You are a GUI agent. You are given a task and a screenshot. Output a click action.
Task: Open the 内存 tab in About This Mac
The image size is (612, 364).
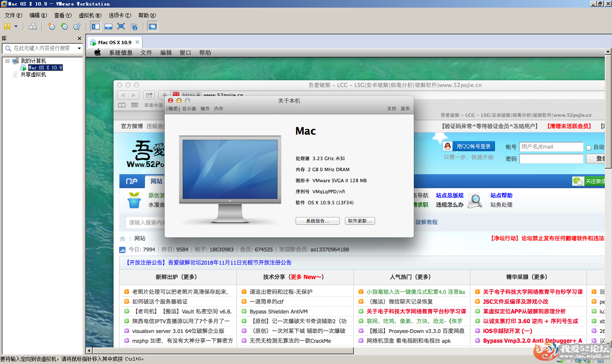click(x=219, y=109)
